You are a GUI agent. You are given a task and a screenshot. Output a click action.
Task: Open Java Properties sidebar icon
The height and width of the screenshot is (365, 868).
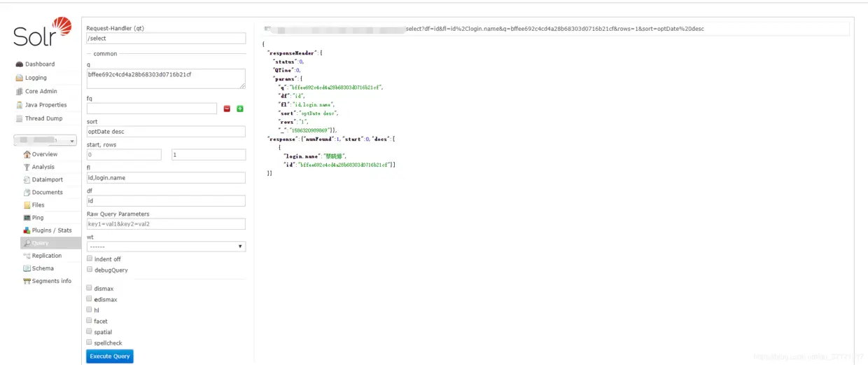[20, 105]
